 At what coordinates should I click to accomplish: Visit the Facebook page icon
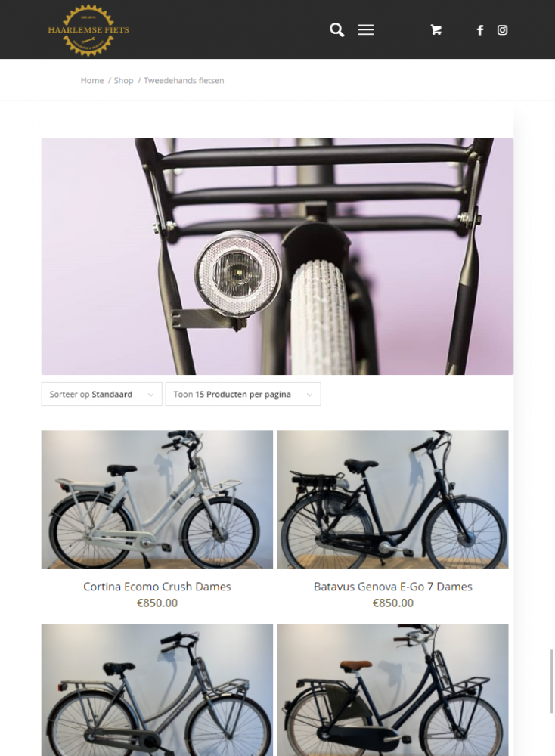[480, 30]
